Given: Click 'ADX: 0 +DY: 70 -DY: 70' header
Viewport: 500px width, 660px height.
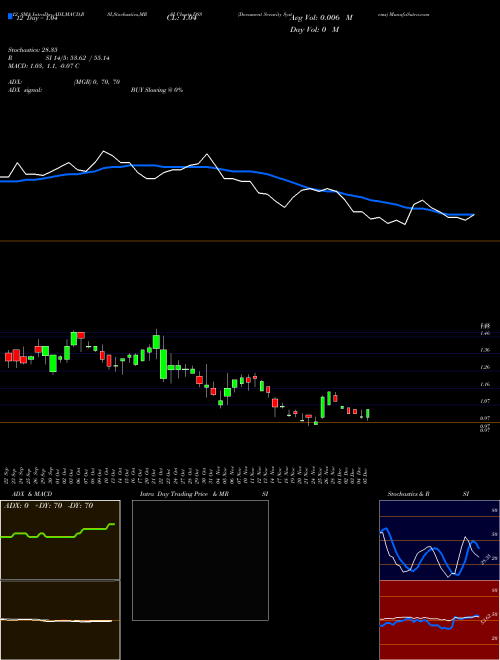Looking at the screenshot, I should pyautogui.click(x=48, y=506).
